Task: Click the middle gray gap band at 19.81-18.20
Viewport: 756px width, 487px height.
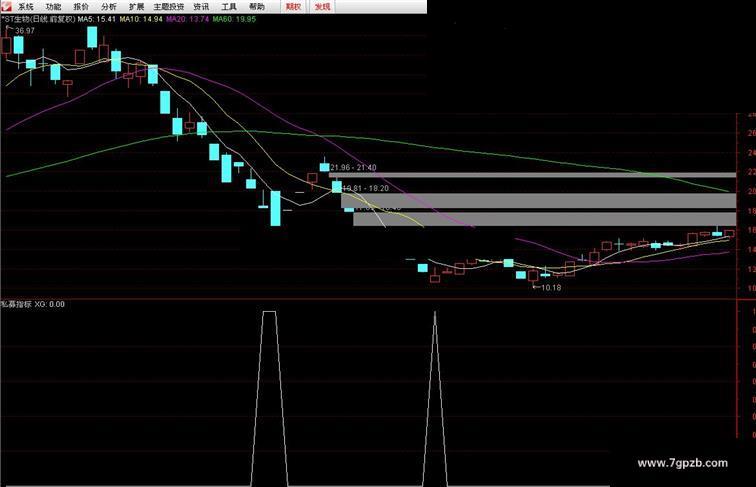Action: 539,201
